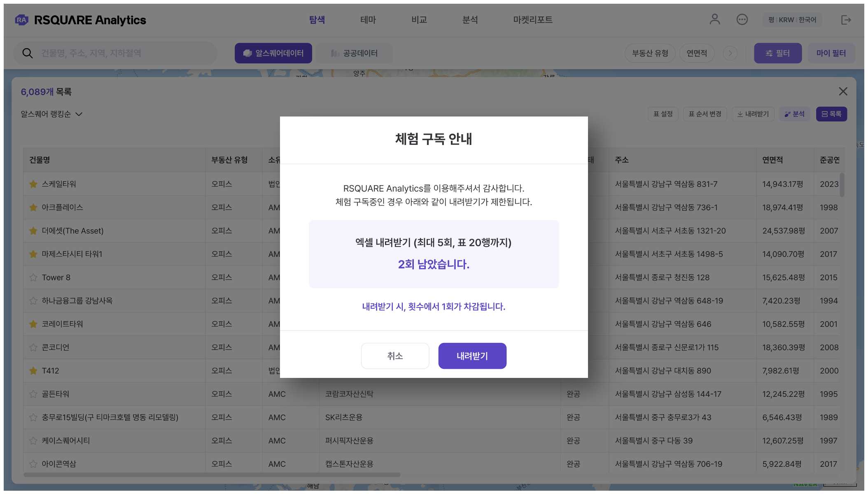The image size is (868, 494).
Task: Click the user profile icon
Action: coord(715,19)
